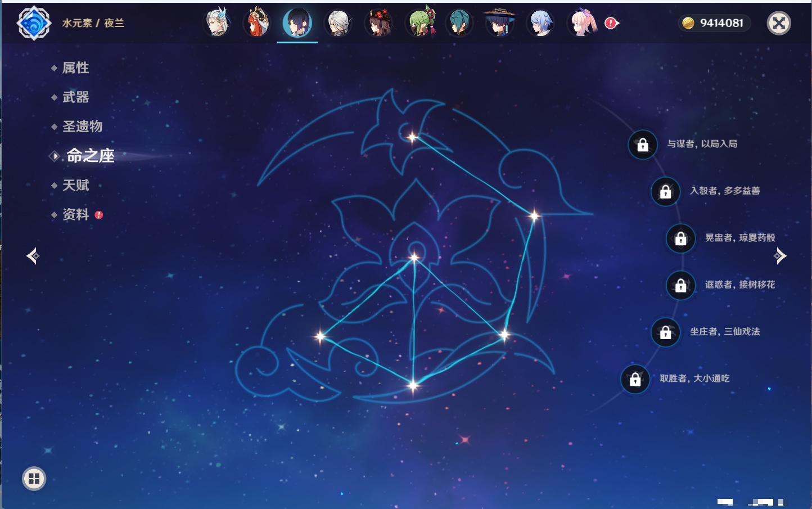
Task: Select the green-haired character avatar
Action: coord(420,22)
